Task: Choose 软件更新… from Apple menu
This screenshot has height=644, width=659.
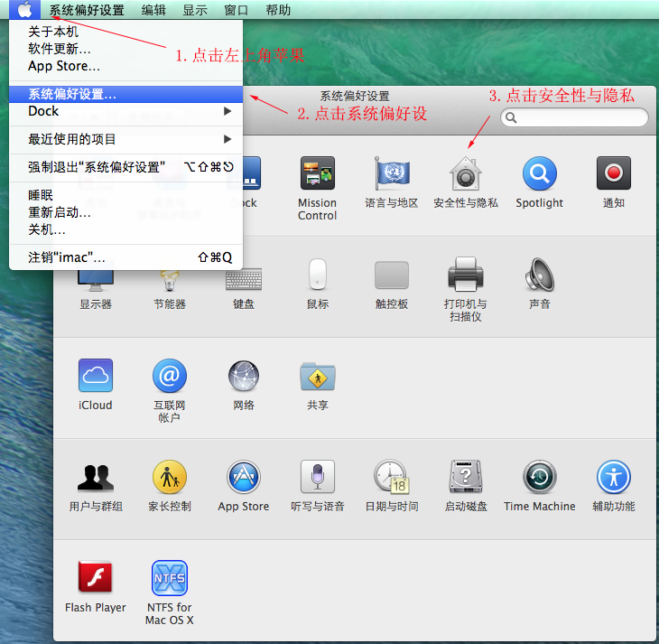Action: click(x=125, y=49)
